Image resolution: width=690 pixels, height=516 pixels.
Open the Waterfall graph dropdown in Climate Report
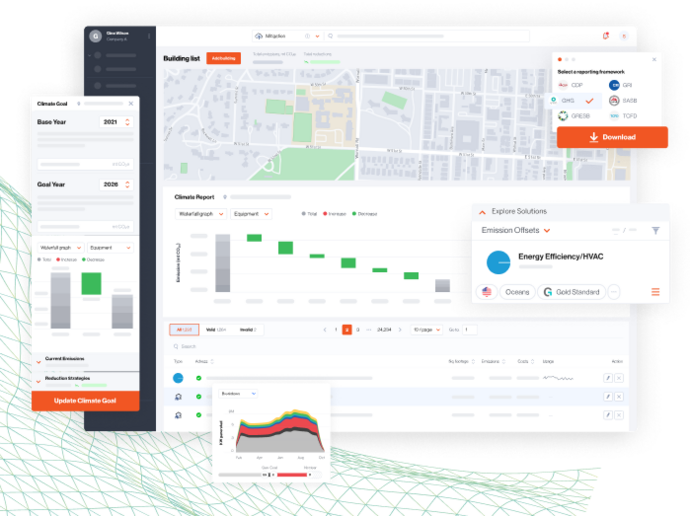click(201, 214)
